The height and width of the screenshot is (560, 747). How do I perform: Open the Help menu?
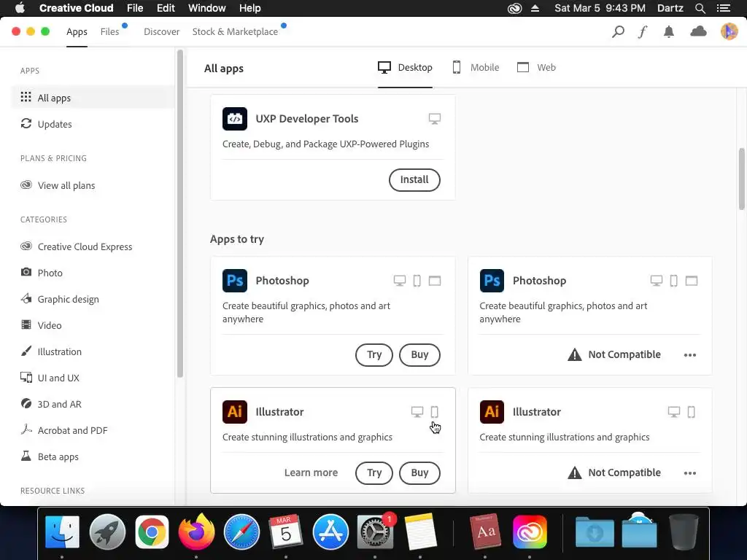click(x=249, y=8)
